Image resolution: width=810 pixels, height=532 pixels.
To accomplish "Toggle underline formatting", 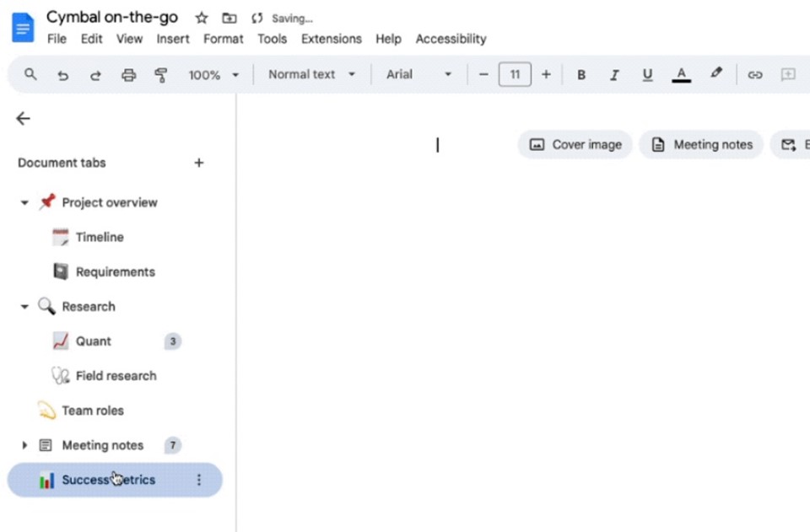I will (x=647, y=75).
